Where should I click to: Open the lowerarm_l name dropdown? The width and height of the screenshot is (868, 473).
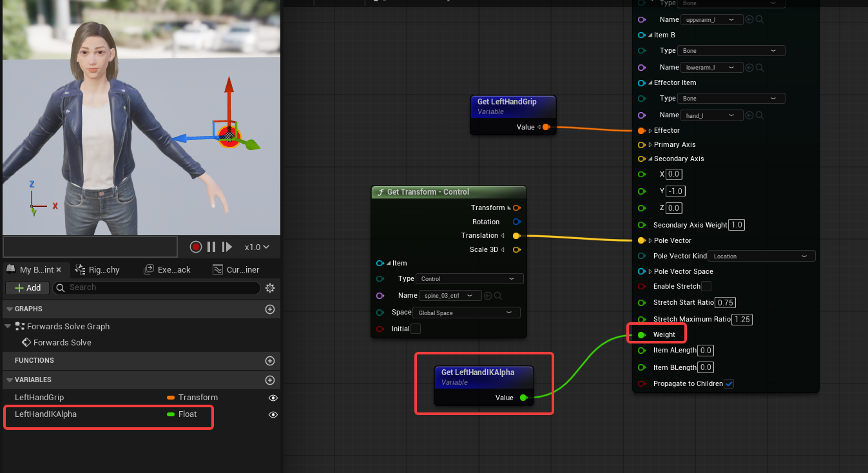coord(712,68)
